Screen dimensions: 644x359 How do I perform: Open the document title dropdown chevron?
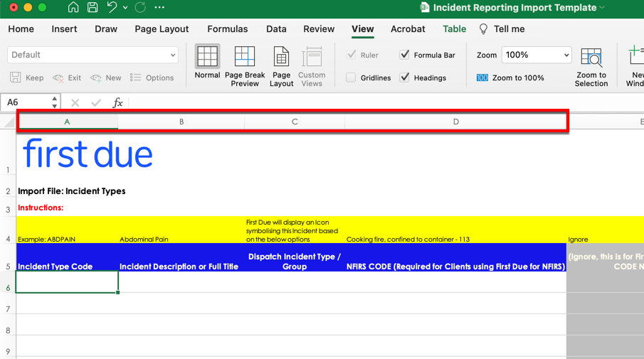(x=602, y=7)
